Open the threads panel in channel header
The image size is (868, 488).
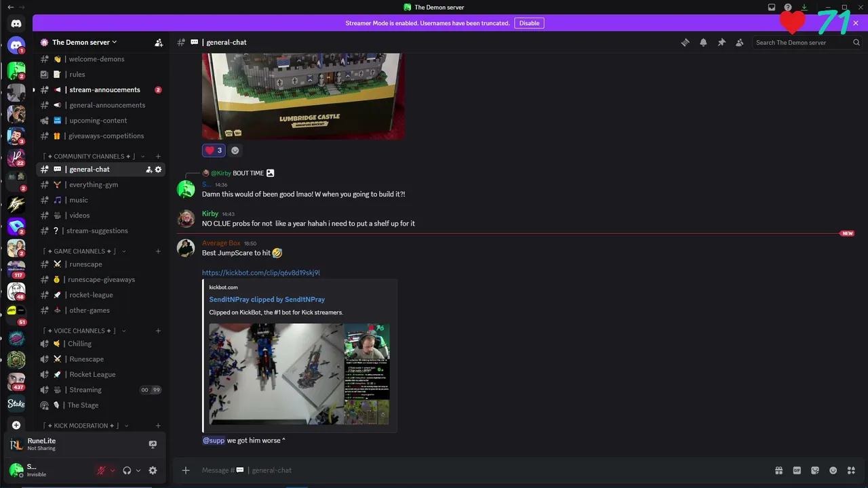pos(685,42)
